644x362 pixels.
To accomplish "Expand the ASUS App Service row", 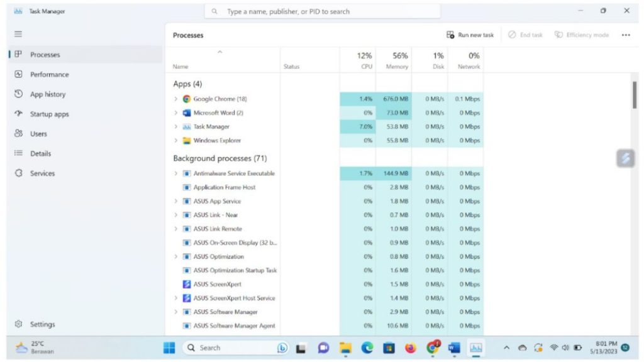I will [x=176, y=201].
